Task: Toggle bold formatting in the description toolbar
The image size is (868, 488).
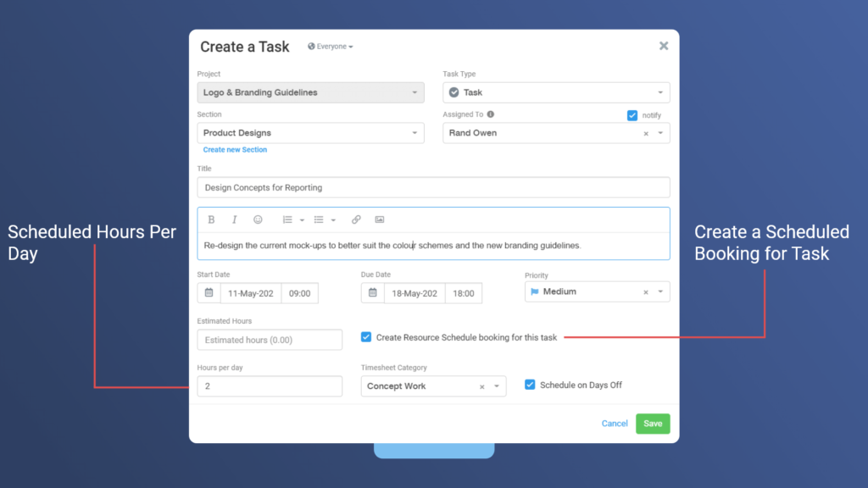Action: click(x=211, y=219)
